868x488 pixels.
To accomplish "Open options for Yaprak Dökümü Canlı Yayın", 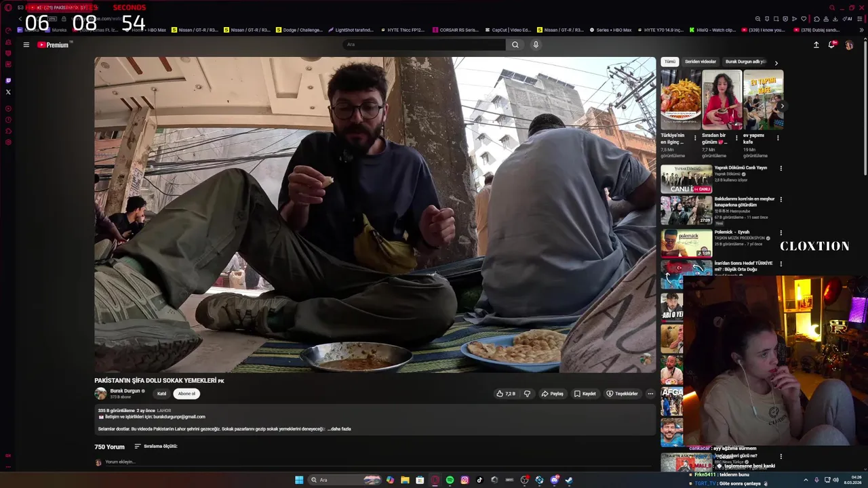I will 781,168.
